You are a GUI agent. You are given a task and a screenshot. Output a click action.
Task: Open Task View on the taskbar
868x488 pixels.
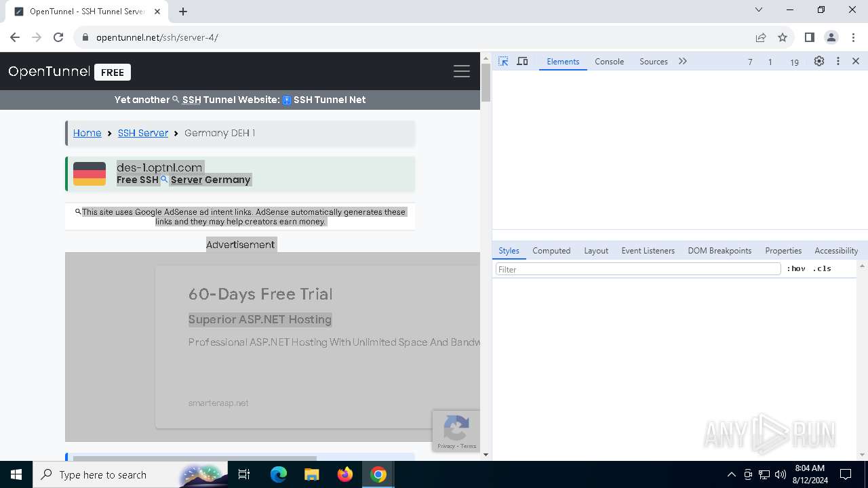[244, 474]
